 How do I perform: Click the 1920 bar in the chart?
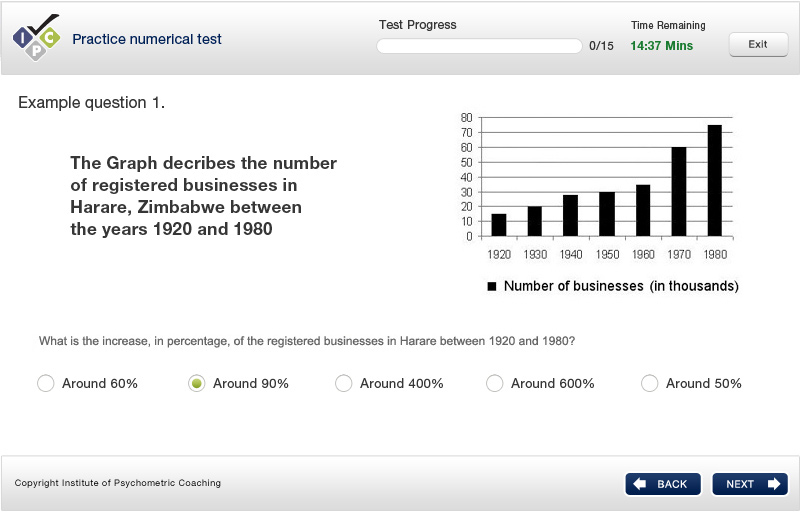click(x=499, y=225)
